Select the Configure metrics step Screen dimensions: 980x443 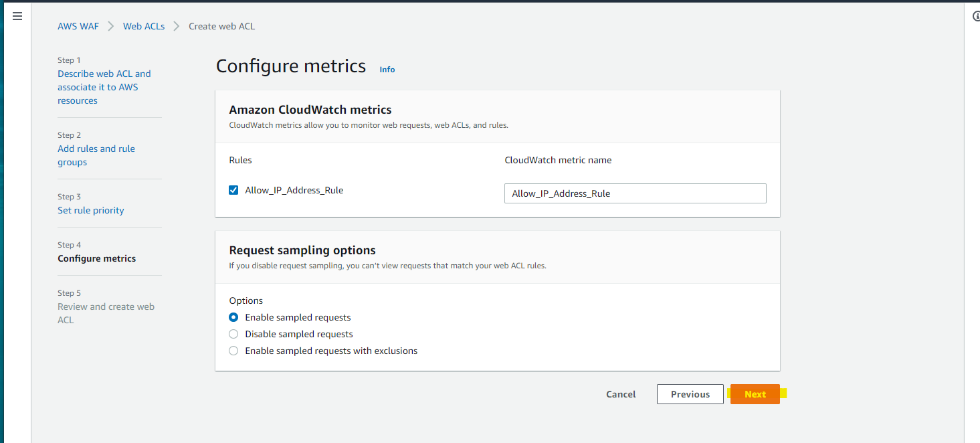[96, 258]
